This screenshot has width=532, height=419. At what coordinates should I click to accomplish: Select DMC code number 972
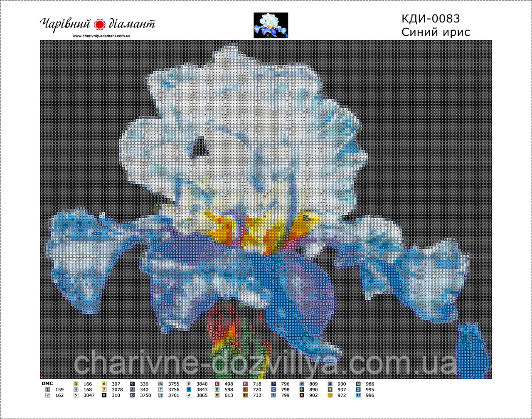click(x=342, y=396)
